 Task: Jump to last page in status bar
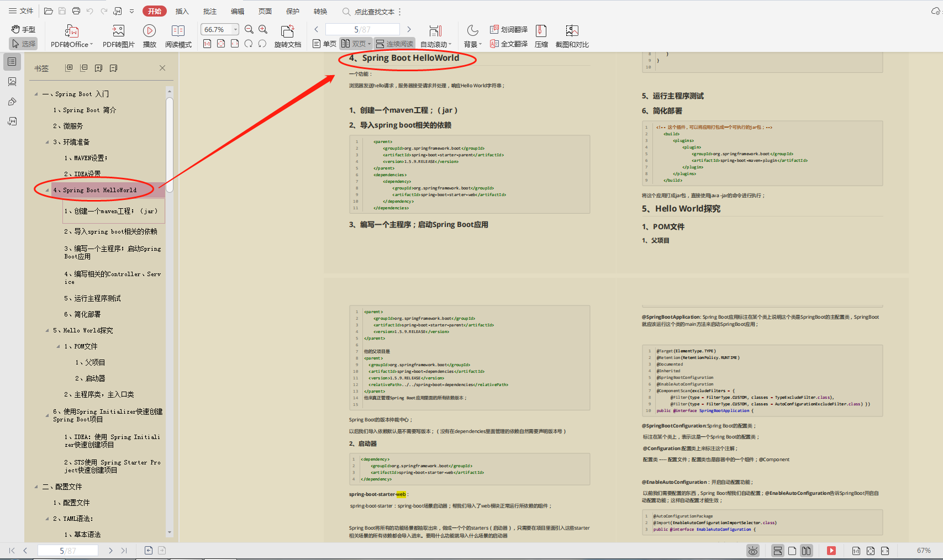tap(124, 551)
